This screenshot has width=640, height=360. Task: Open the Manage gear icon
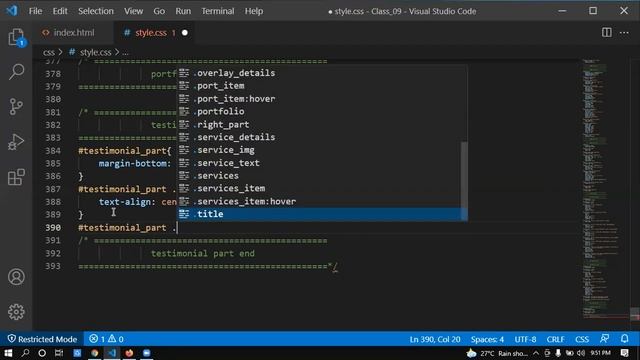coord(16,312)
